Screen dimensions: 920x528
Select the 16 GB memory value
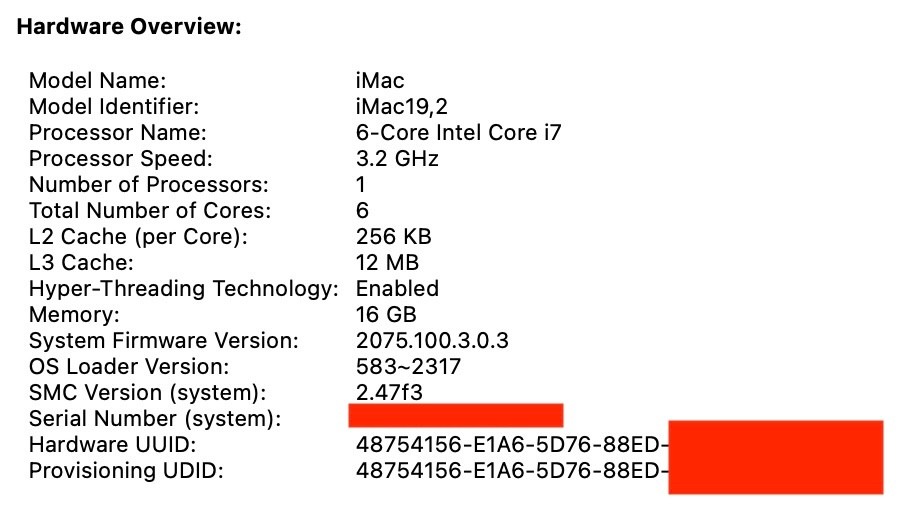point(384,315)
